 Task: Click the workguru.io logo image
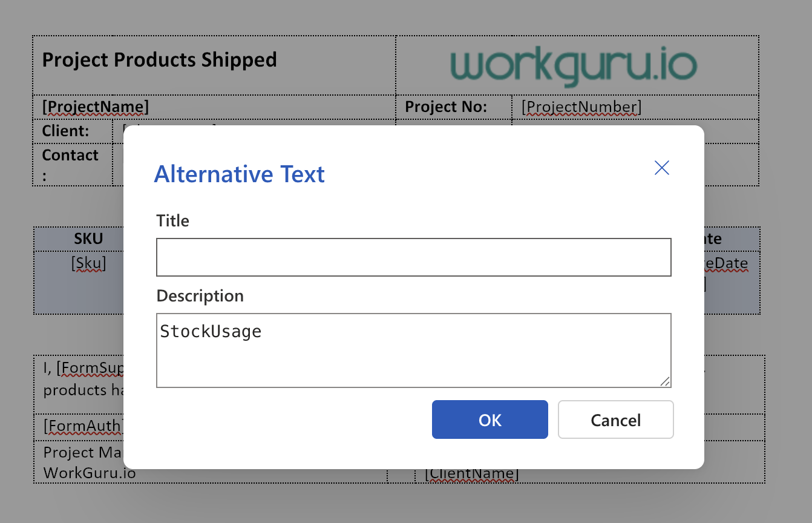[574, 65]
